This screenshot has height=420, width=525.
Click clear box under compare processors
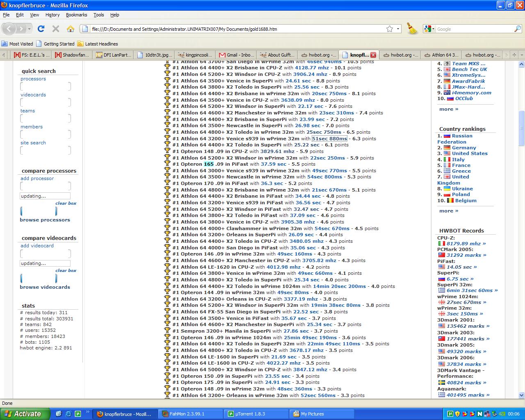[x=66, y=203]
